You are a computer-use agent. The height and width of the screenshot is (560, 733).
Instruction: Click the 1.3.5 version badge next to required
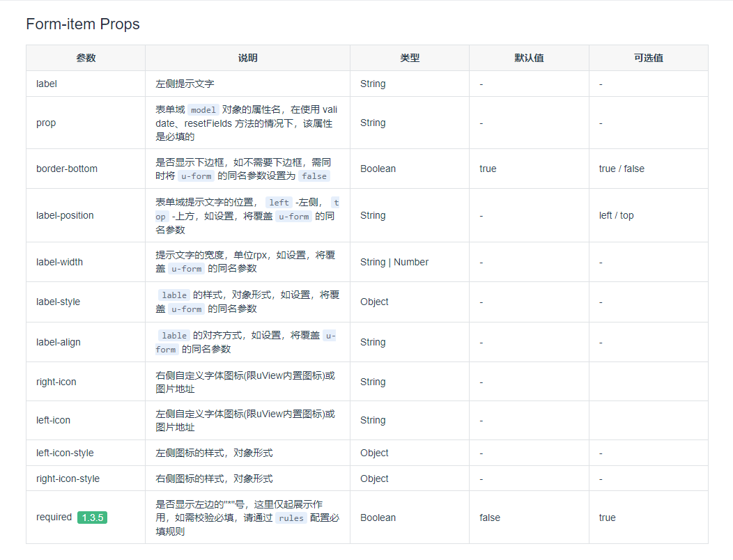point(92,518)
